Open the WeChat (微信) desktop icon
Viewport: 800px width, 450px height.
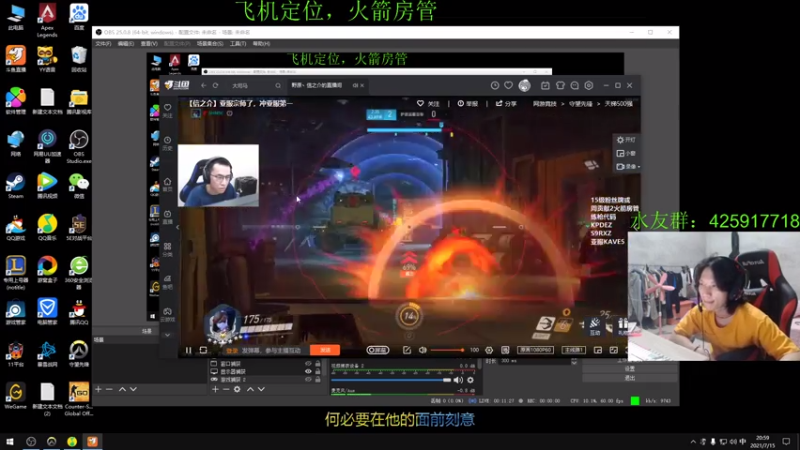(x=79, y=186)
